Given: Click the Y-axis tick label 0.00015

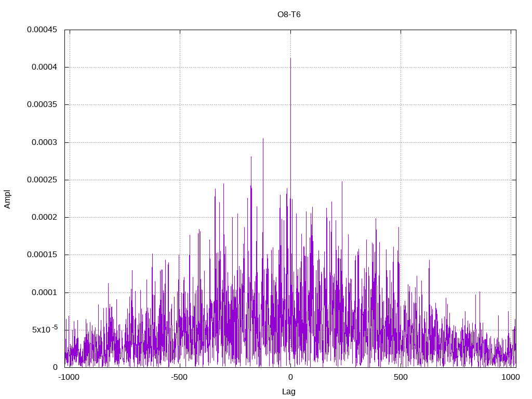Looking at the screenshot, I should pyautogui.click(x=42, y=255).
